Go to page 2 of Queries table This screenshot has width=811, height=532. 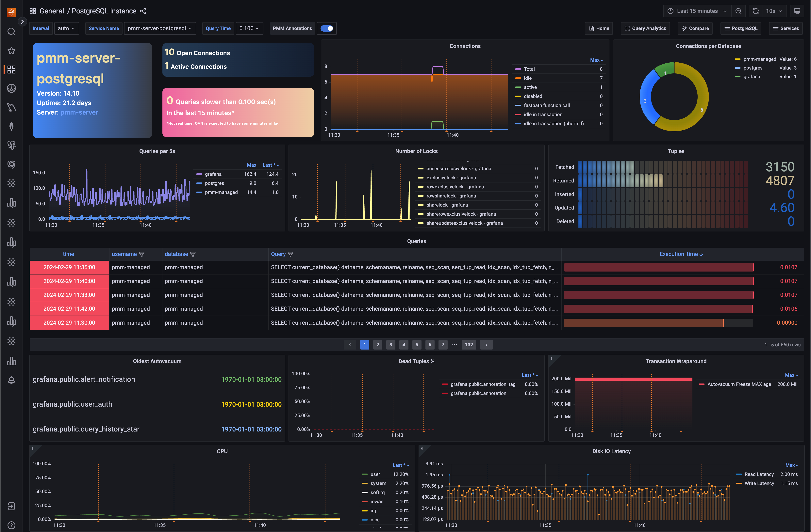(x=378, y=345)
